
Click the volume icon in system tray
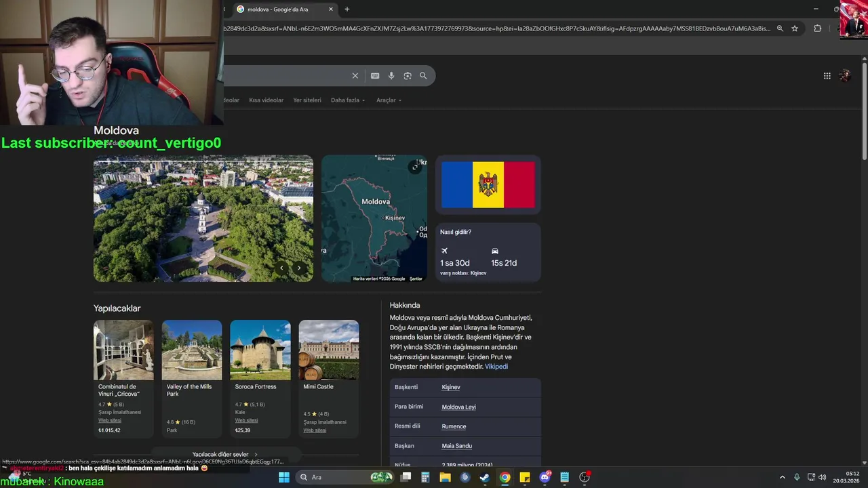tap(822, 477)
